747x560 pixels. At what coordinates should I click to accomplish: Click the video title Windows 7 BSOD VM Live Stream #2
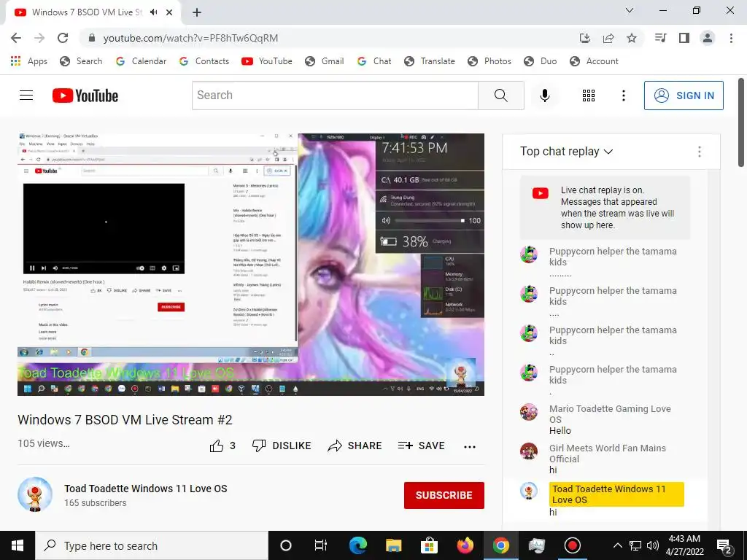[x=125, y=419]
